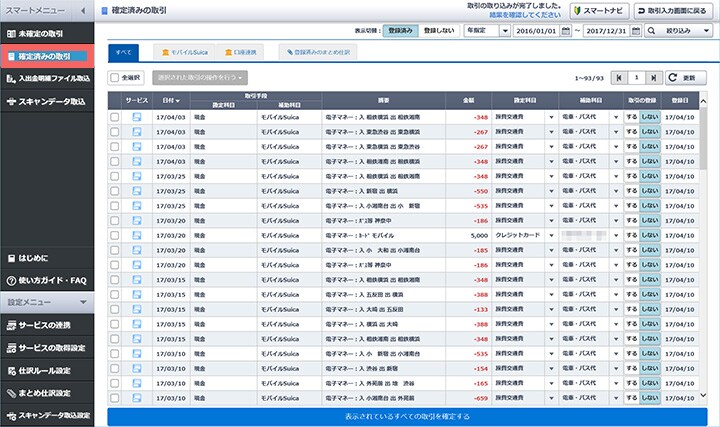Switch display to 登録済み
Viewport: 720px width, 427px height.
tap(400, 31)
